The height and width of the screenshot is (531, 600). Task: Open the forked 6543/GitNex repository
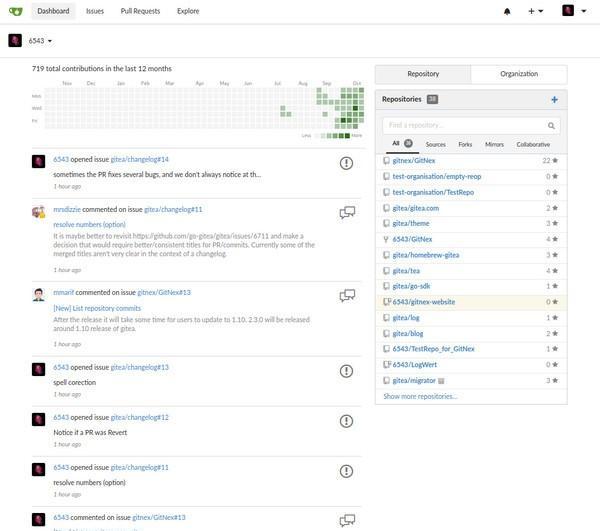[x=412, y=239]
